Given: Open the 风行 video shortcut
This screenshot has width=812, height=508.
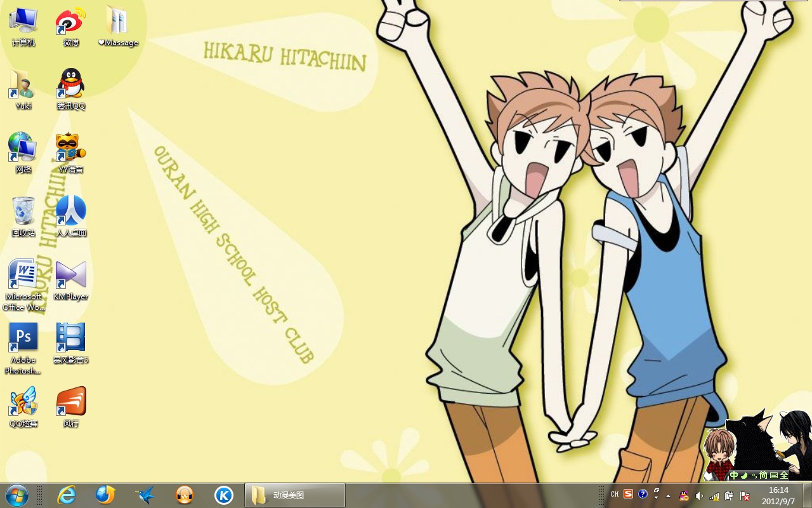Looking at the screenshot, I should 71,408.
